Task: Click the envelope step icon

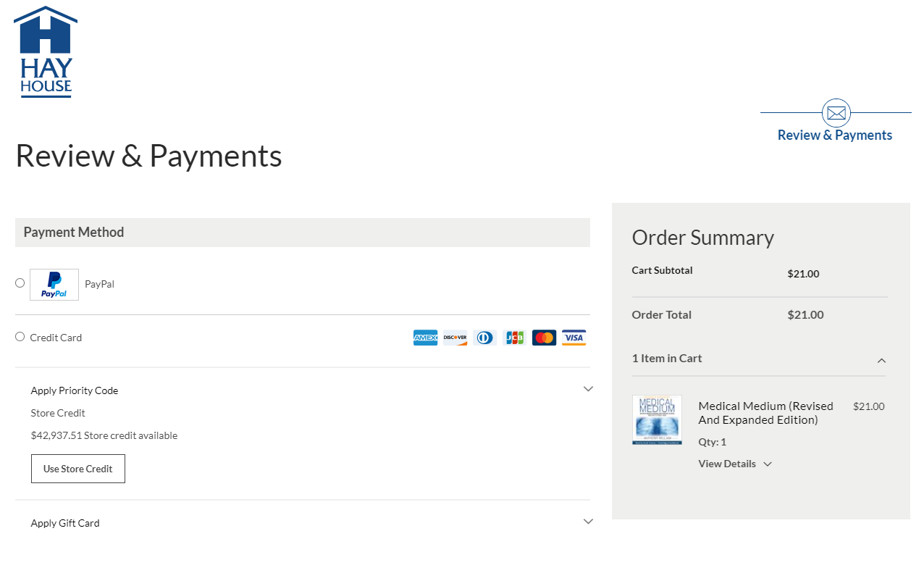Action: pyautogui.click(x=836, y=113)
